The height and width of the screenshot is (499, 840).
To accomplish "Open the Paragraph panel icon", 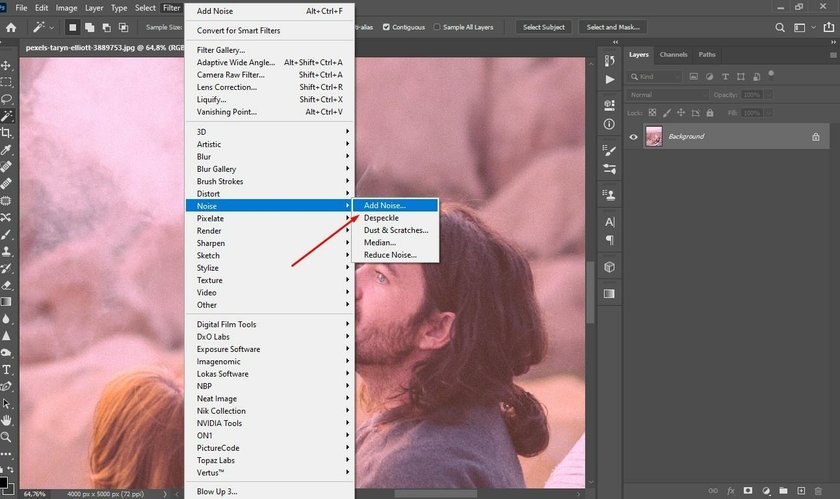I will [x=609, y=240].
